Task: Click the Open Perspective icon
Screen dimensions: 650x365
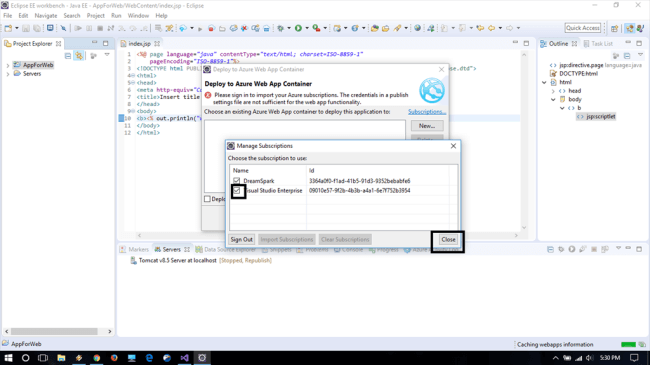Action: (615, 28)
